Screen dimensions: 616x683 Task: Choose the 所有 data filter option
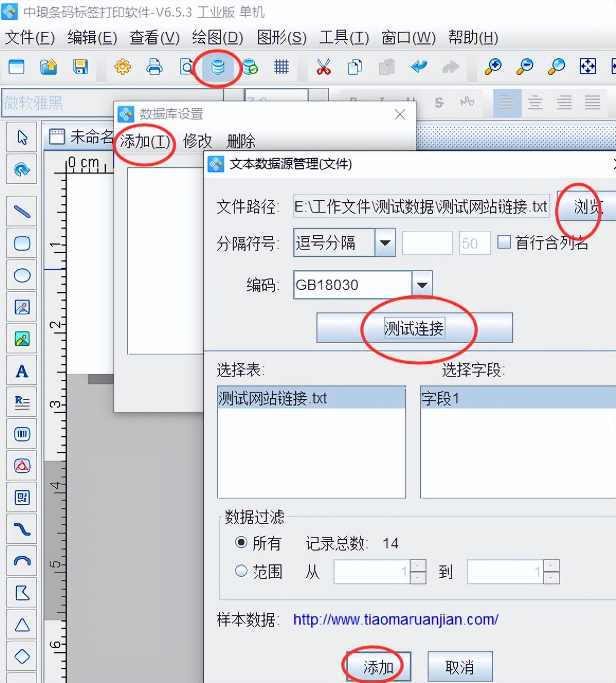click(241, 543)
